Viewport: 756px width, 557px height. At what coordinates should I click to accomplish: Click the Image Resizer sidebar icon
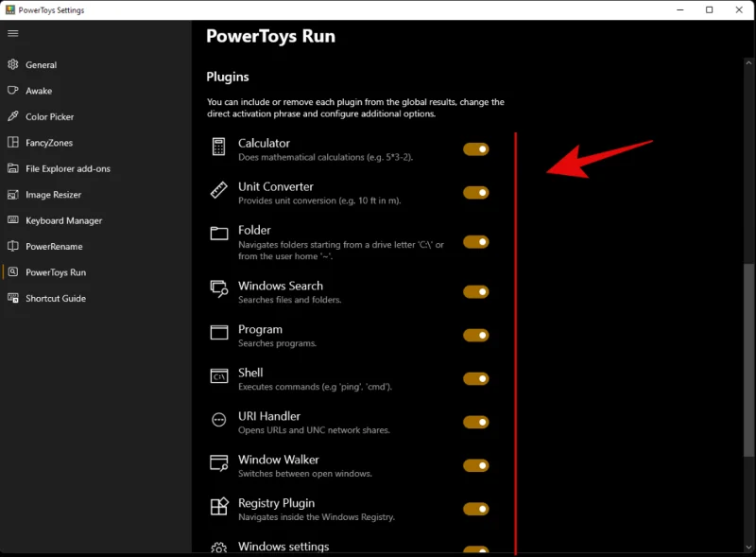tap(11, 194)
